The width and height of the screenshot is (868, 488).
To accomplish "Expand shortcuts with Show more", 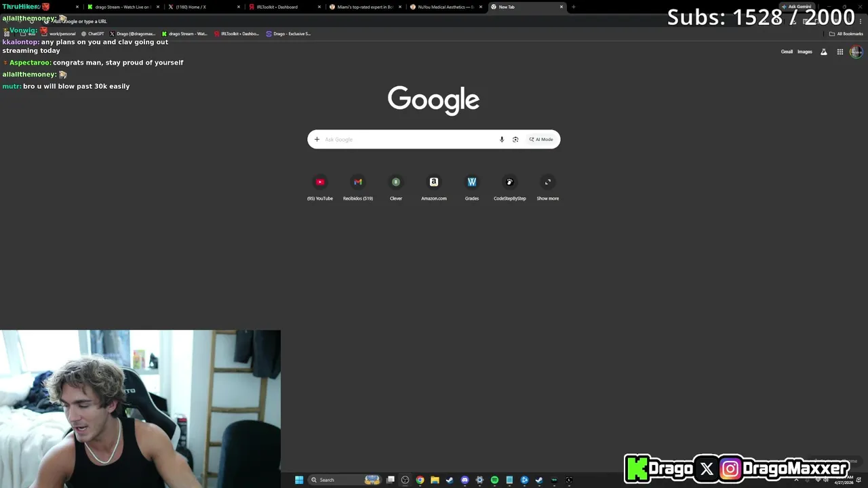I will click(548, 188).
